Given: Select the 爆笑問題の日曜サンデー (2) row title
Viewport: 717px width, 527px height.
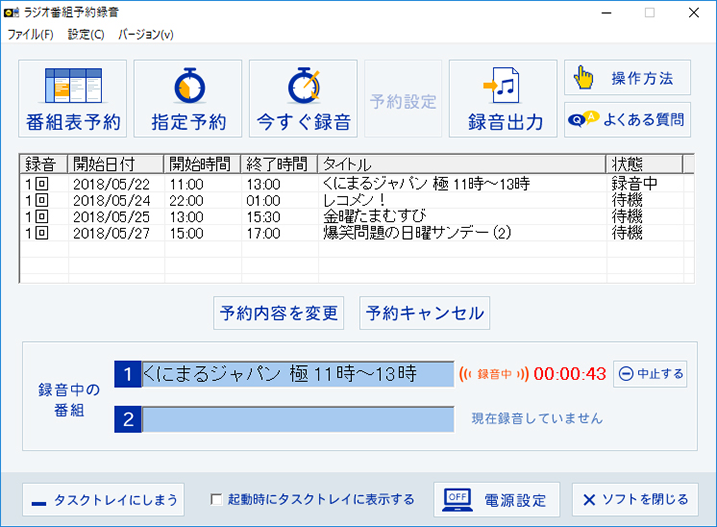Looking at the screenshot, I should pyautogui.click(x=417, y=233).
